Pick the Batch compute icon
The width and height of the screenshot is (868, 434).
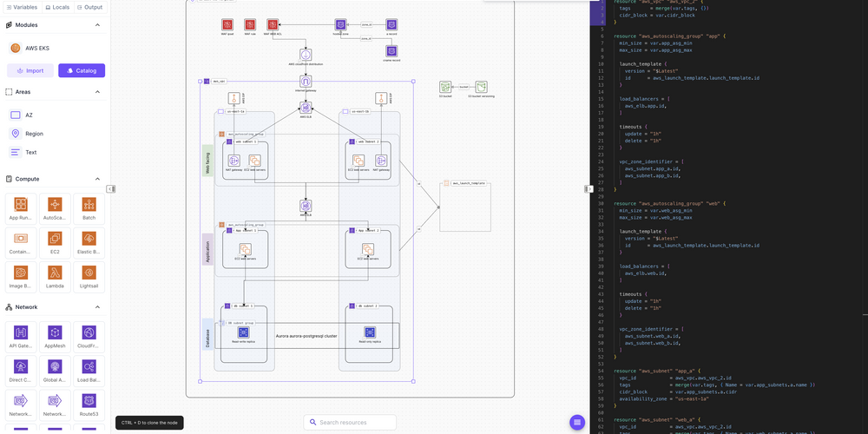pyautogui.click(x=89, y=208)
